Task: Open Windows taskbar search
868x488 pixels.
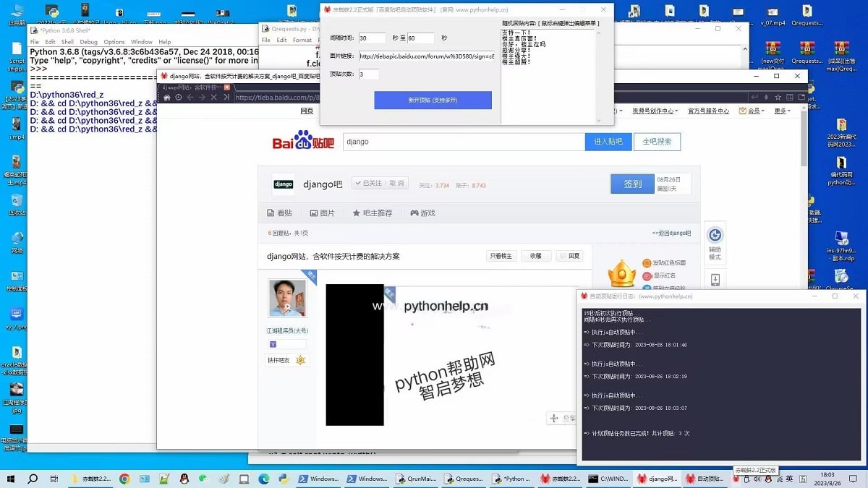Action: coord(33,479)
